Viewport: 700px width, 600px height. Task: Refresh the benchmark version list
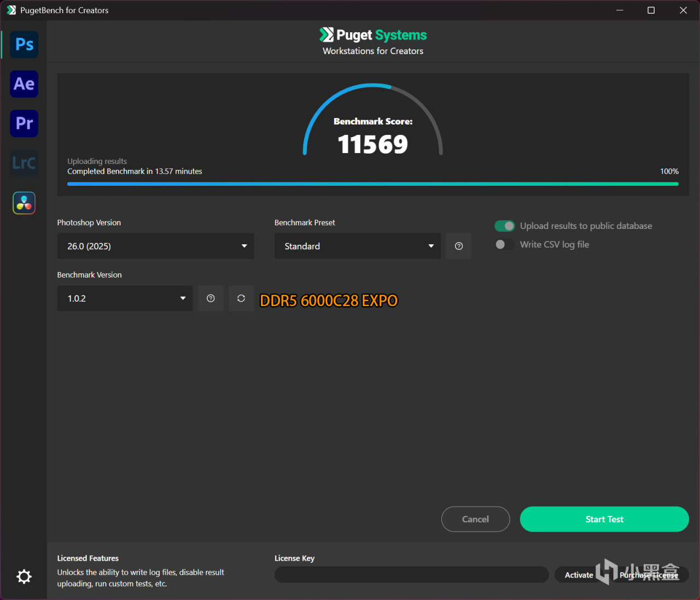coord(241,298)
